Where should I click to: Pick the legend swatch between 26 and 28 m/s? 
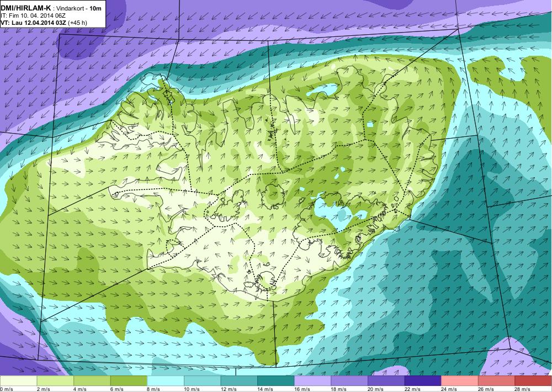[x=496, y=380]
